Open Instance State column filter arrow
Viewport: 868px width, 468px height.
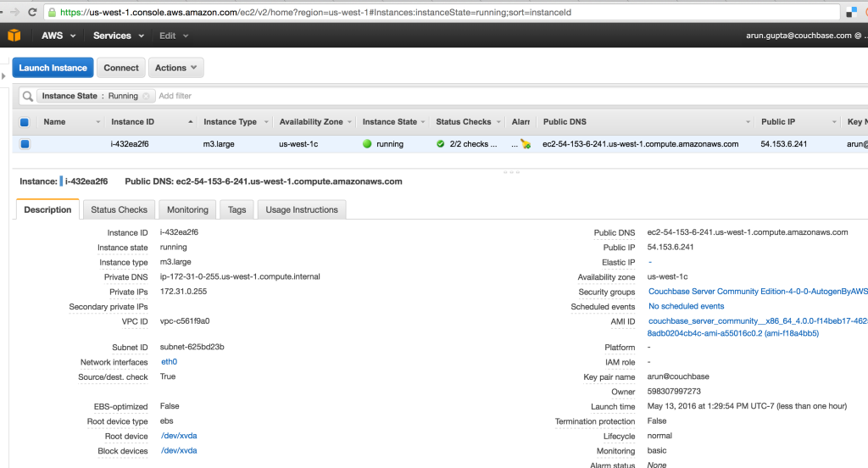click(x=423, y=122)
